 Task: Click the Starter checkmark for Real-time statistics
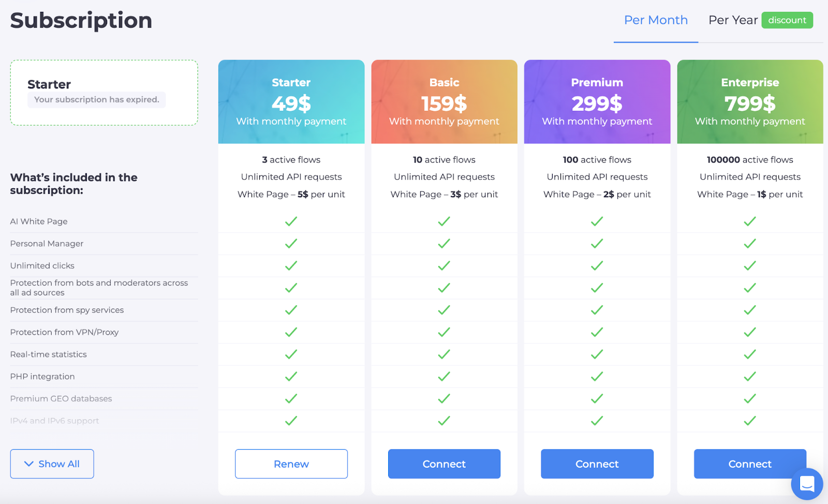(x=291, y=354)
